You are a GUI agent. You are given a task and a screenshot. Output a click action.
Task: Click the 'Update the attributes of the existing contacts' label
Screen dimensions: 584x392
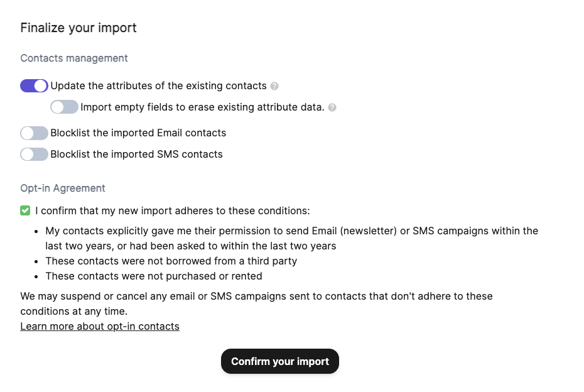tap(158, 86)
